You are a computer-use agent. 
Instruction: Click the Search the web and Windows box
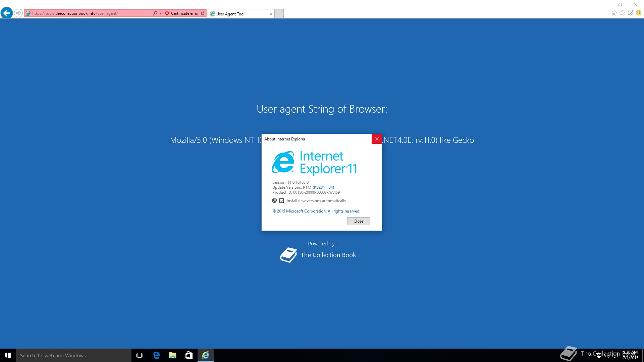(x=74, y=355)
